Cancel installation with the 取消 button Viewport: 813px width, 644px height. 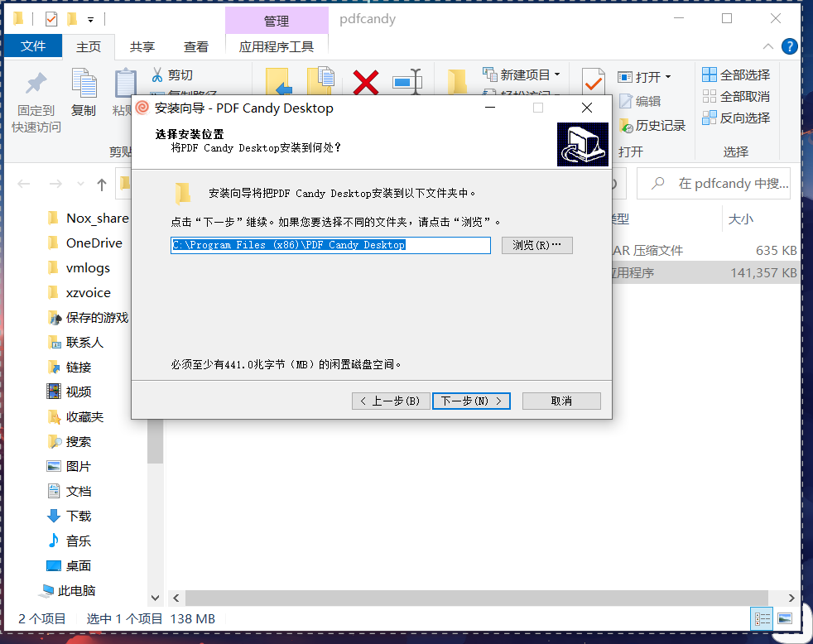point(561,401)
